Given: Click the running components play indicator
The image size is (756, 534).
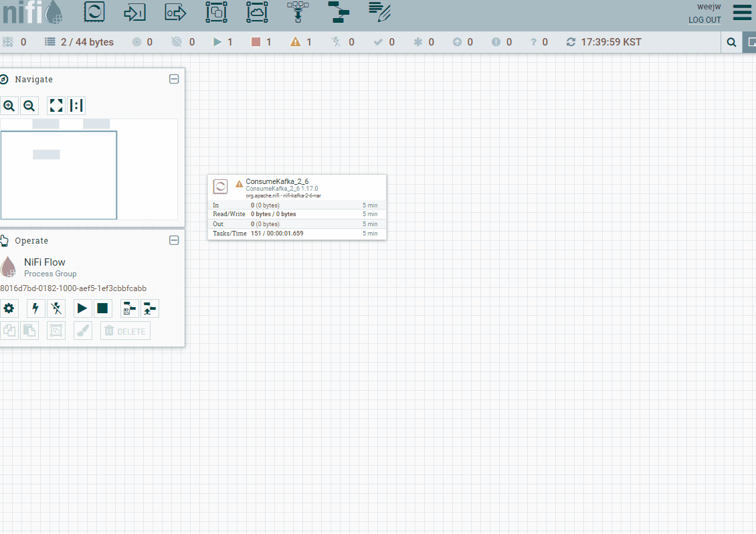Looking at the screenshot, I should pos(223,42).
